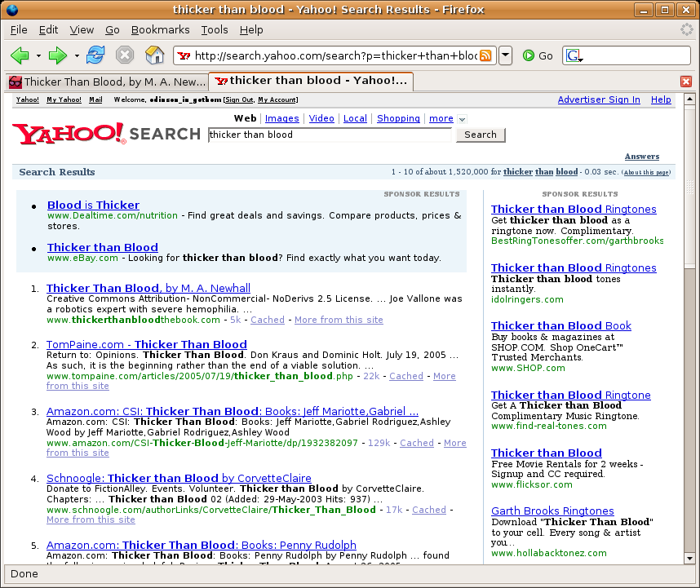Open 'Thicker than Blood Ringtone' find-real-tones ad
Screen dimensions: 700x588
click(571, 395)
